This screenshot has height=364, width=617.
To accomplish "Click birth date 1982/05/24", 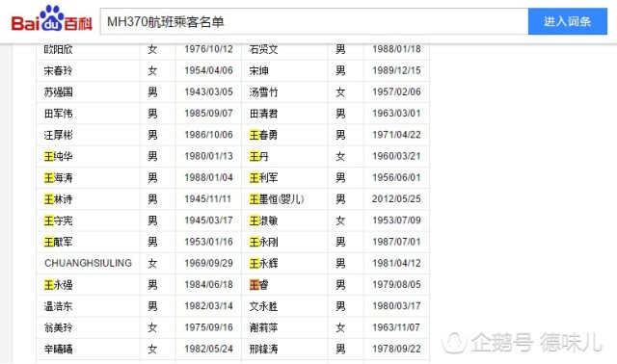I will (x=208, y=349).
